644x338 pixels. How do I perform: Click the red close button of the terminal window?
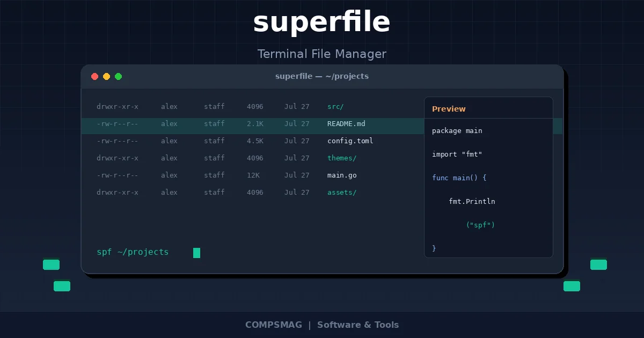tap(95, 77)
